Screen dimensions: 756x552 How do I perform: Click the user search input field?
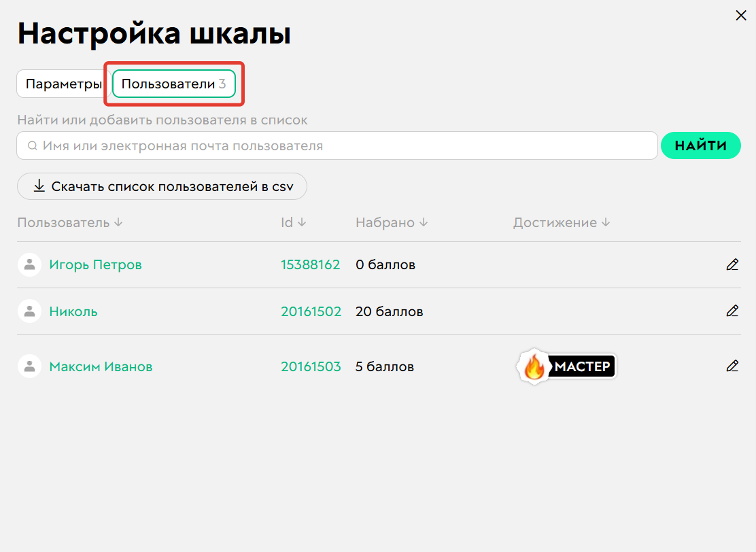click(272, 145)
